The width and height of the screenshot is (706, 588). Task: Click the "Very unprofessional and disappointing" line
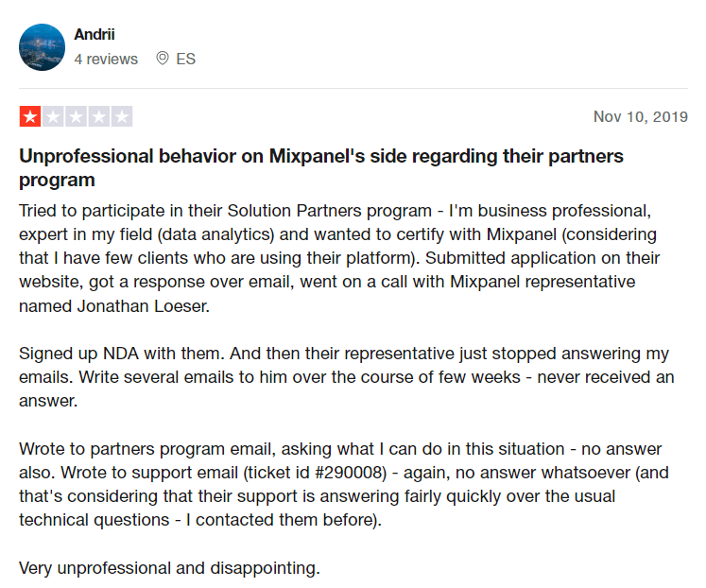pyautogui.click(x=170, y=569)
